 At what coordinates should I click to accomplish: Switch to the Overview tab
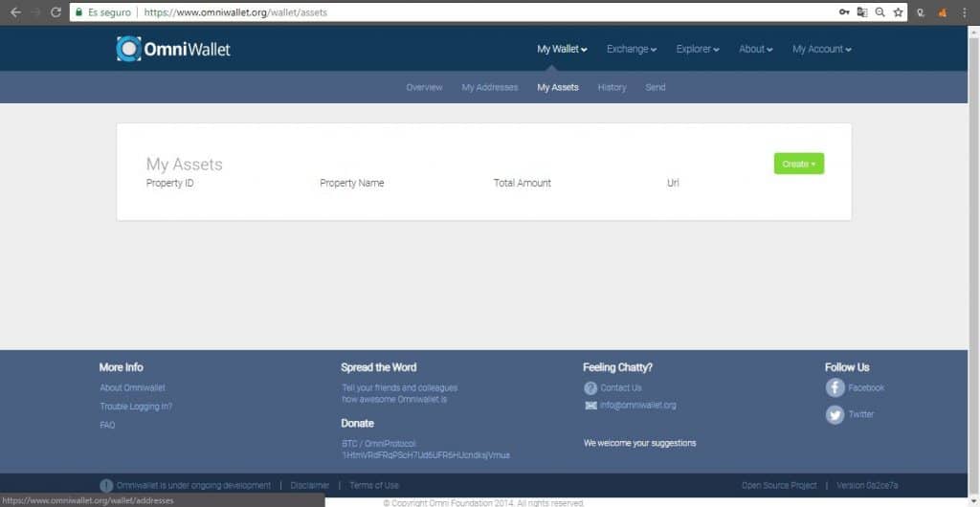click(424, 87)
